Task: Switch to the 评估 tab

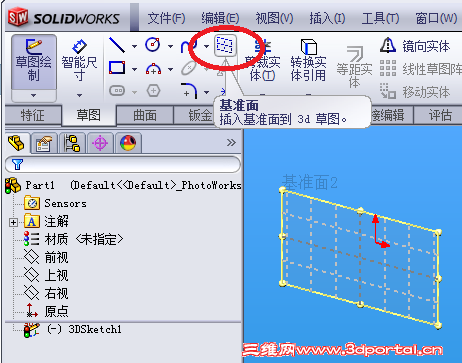Action: 439,115
